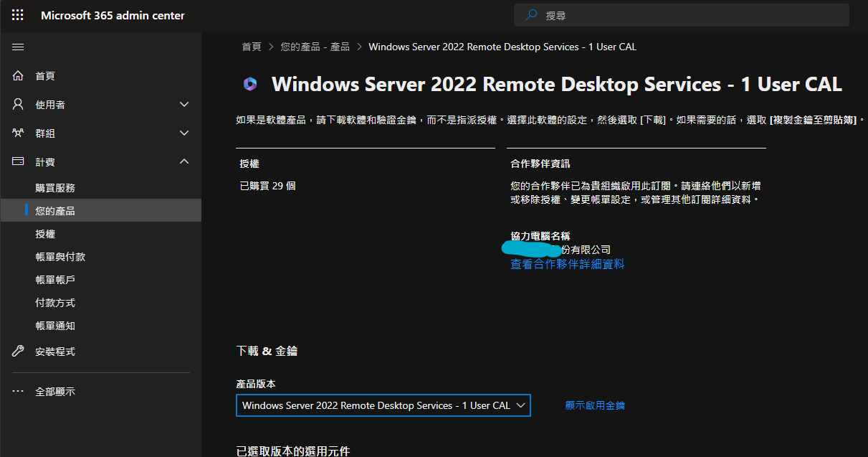Click the billing card icon beside 計費
868x457 pixels.
(18, 161)
